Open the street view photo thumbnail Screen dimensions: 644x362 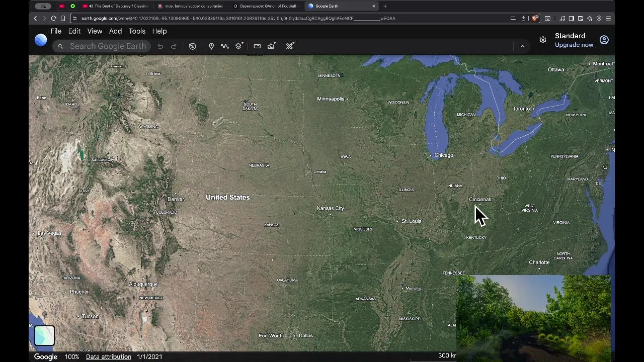(533, 318)
